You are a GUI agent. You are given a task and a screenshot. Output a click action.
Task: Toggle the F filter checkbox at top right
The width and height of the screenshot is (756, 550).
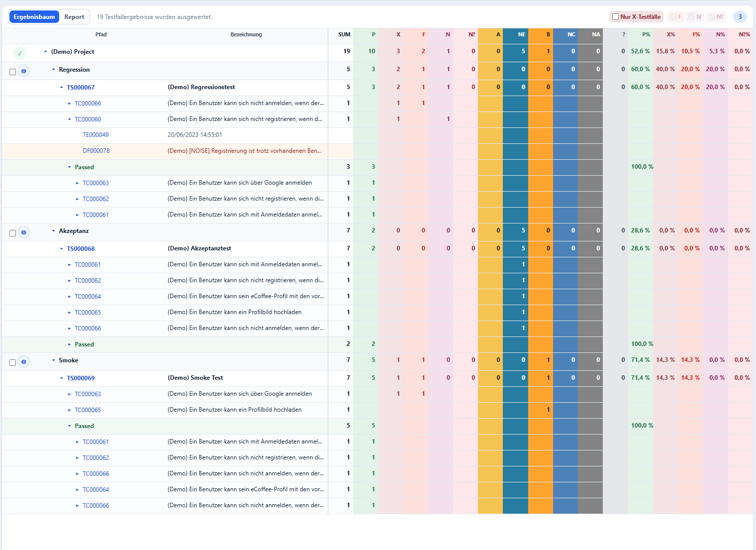[x=673, y=17]
